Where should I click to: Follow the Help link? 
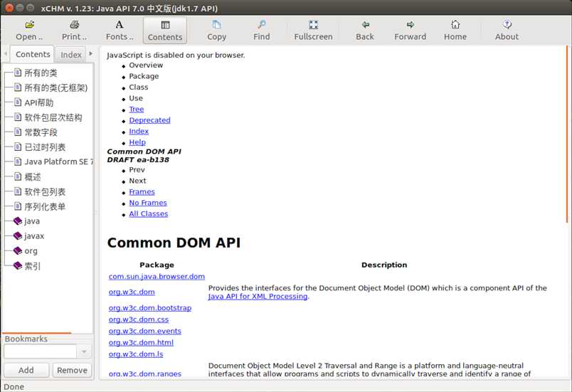(x=137, y=142)
